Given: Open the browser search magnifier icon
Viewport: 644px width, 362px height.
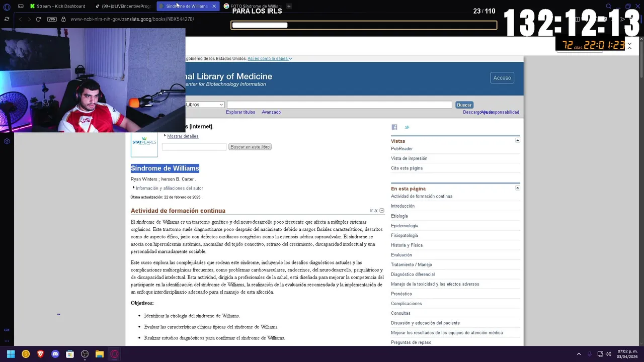Looking at the screenshot, I should (609, 7).
